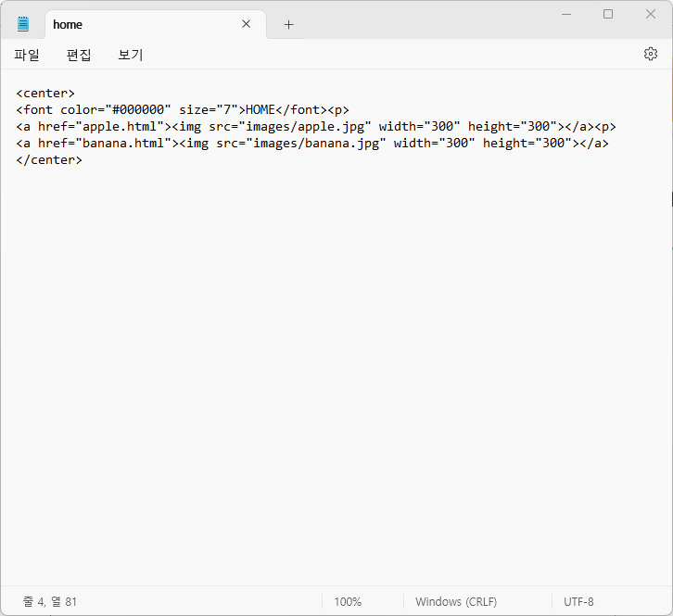673x616 pixels.
Task: Open the 보기 menu
Action: point(131,55)
